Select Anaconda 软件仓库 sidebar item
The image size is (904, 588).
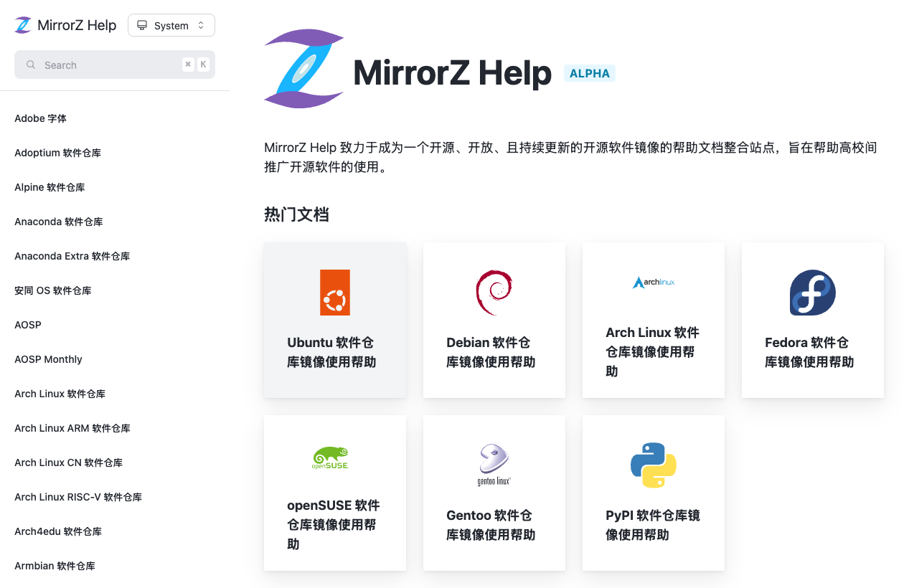(x=59, y=222)
